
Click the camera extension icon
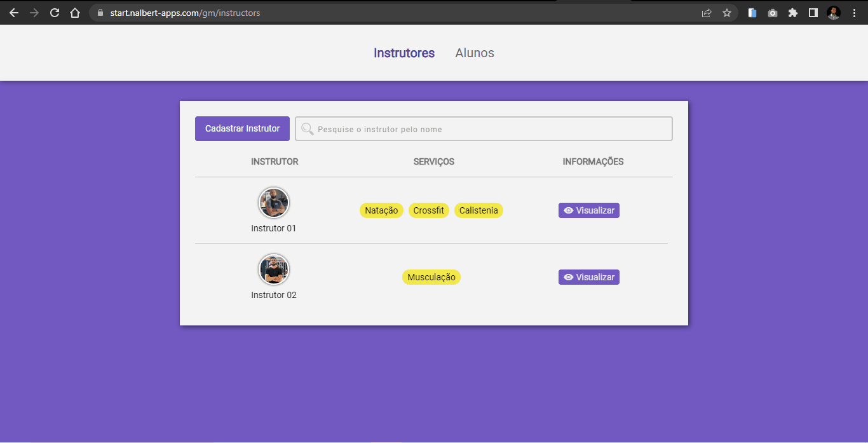772,13
